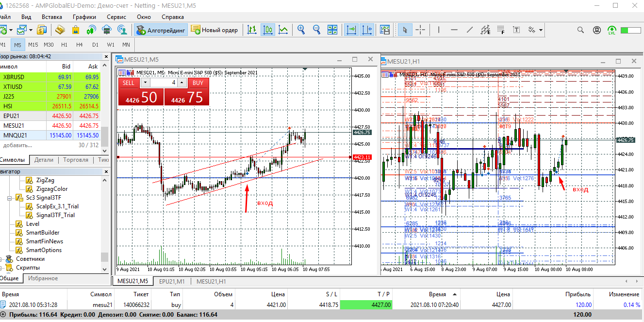Toggle the Алготрейдинг button

tap(161, 30)
